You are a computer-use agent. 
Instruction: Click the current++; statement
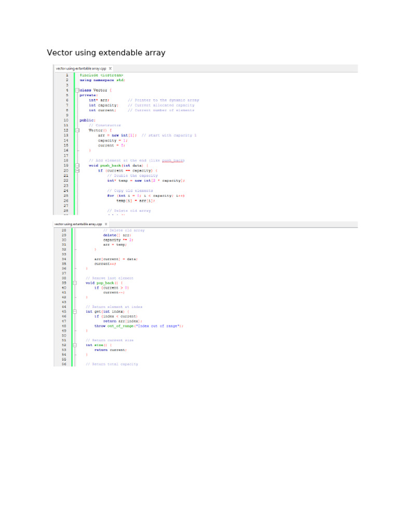105,264
